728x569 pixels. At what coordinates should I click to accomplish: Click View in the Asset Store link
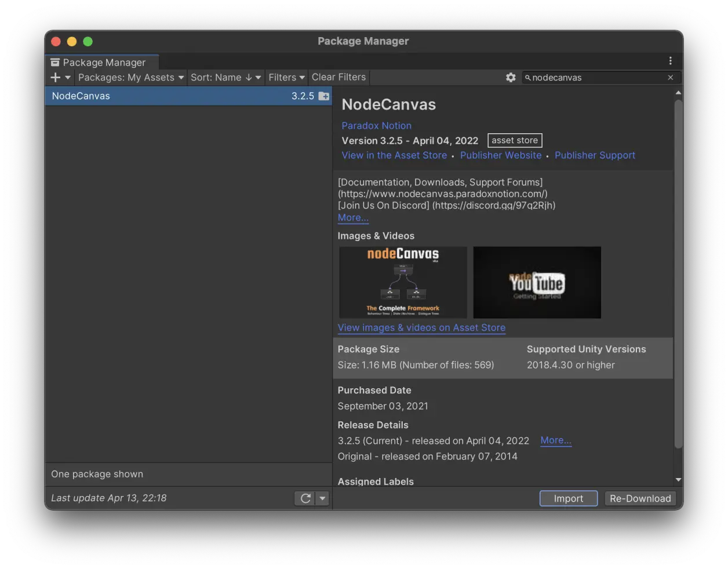click(394, 155)
